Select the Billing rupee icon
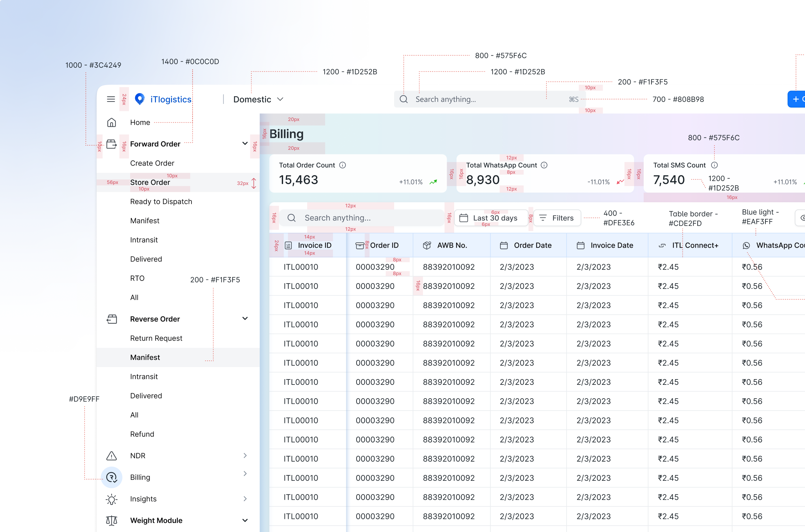Image resolution: width=805 pixels, height=532 pixels. tap(111, 477)
